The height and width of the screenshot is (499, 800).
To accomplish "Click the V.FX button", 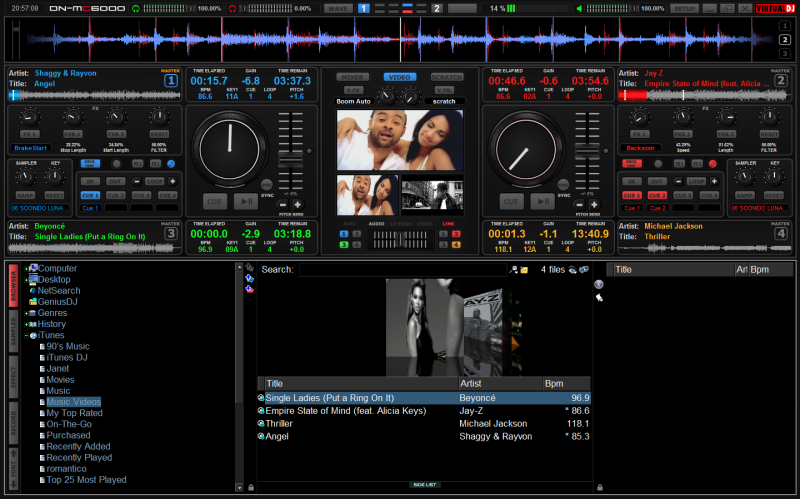I will (x=353, y=90).
